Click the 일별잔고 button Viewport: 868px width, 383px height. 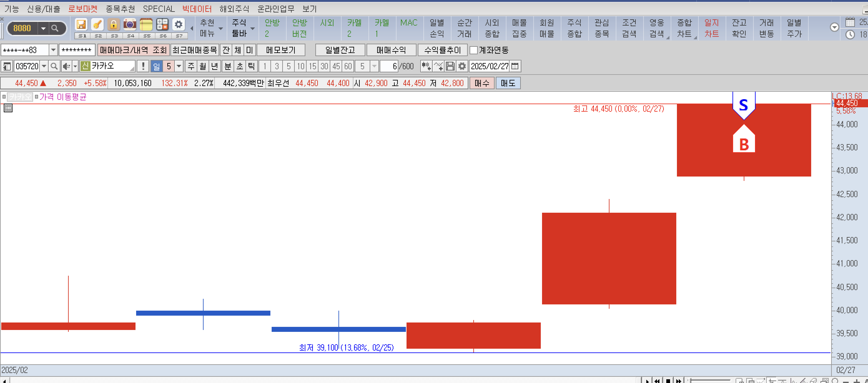340,50
